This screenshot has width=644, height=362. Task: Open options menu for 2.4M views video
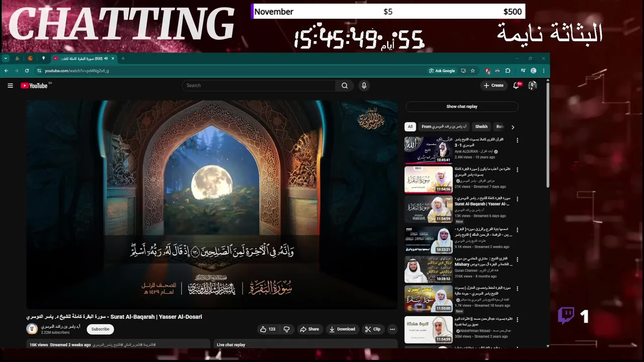pos(517,140)
